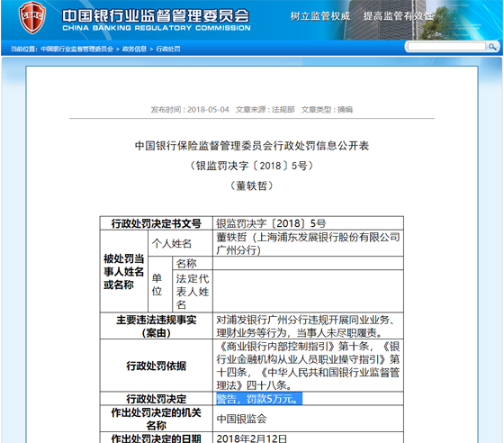Screen dimensions: 504x443
Task: Click the 文章来源：法规部 text
Action: [265, 110]
